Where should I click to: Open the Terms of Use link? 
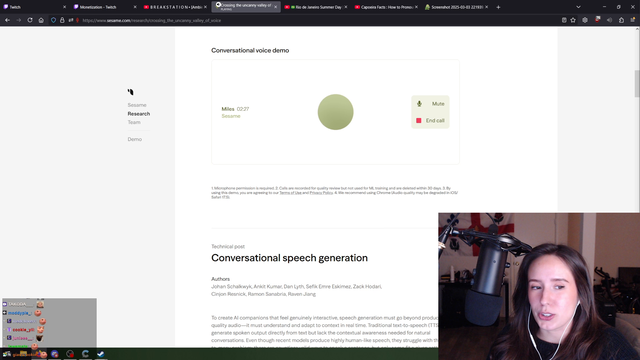pos(290,193)
